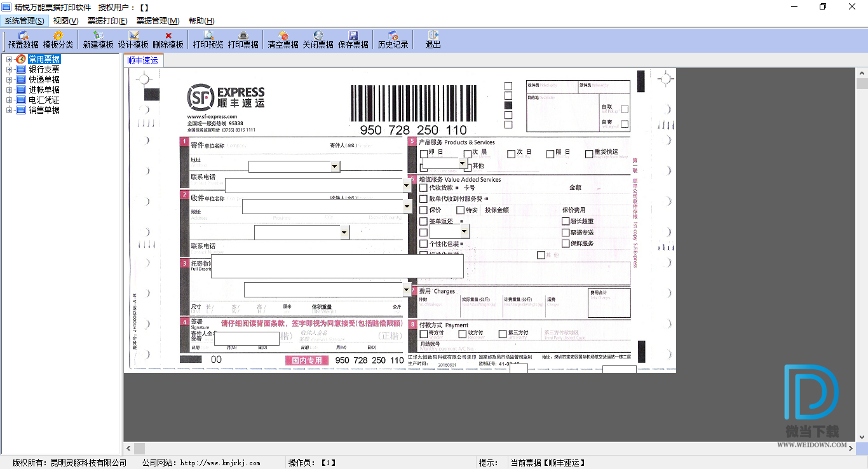Open the recipient 单位名称 dropdown arrow
The height and width of the screenshot is (469, 868).
tap(407, 207)
